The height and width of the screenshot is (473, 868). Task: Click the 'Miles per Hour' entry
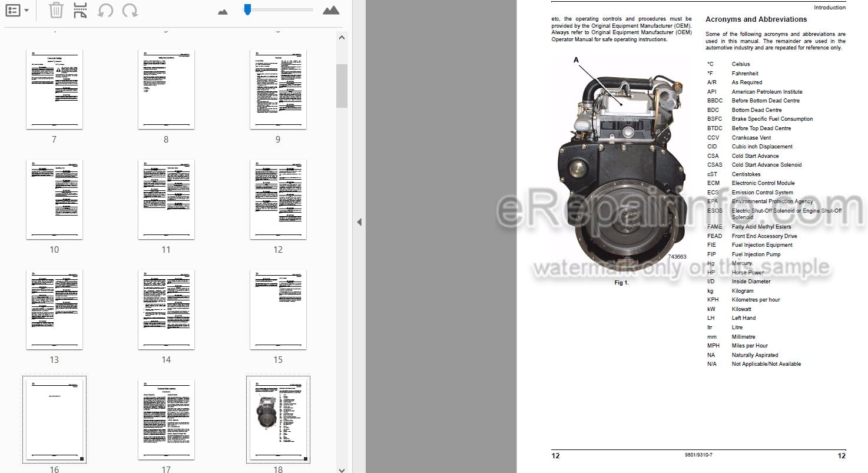[750, 346]
